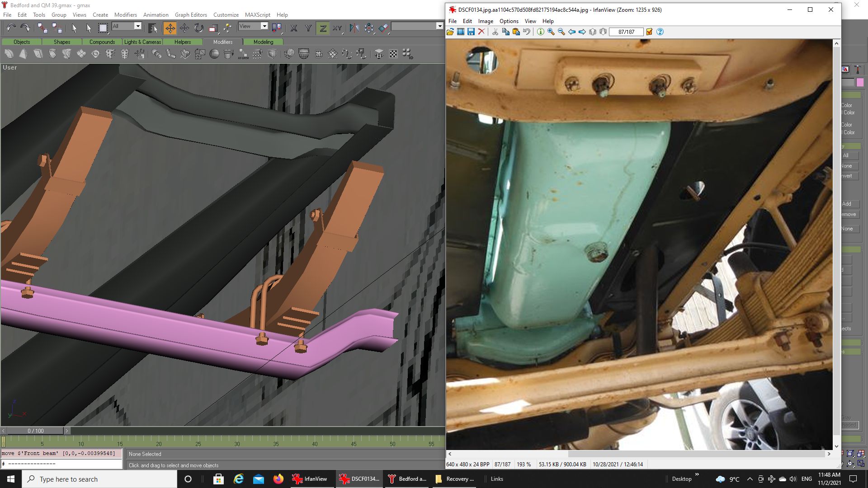Activate the Rotate tool in gmax toolbar
The image size is (868, 488).
pos(199,28)
